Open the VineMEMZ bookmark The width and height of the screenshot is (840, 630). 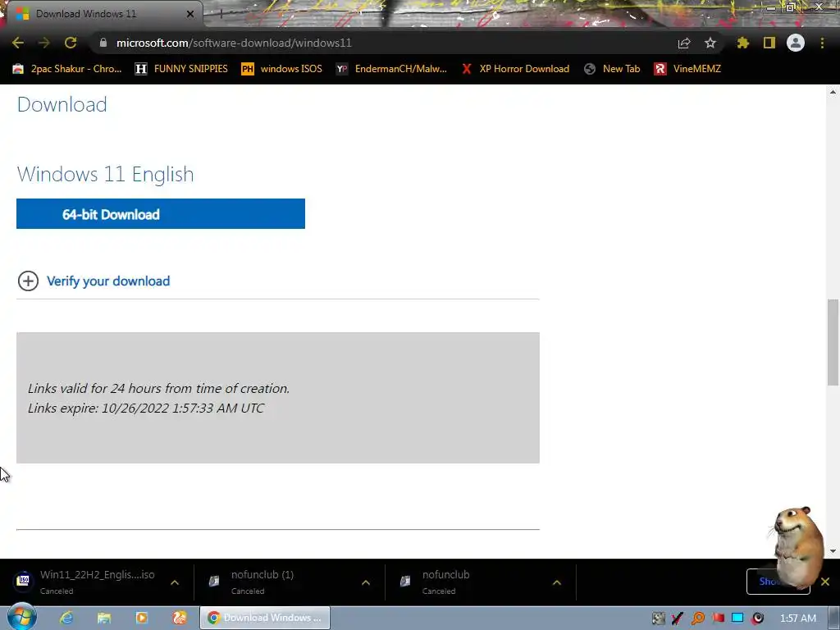687,69
